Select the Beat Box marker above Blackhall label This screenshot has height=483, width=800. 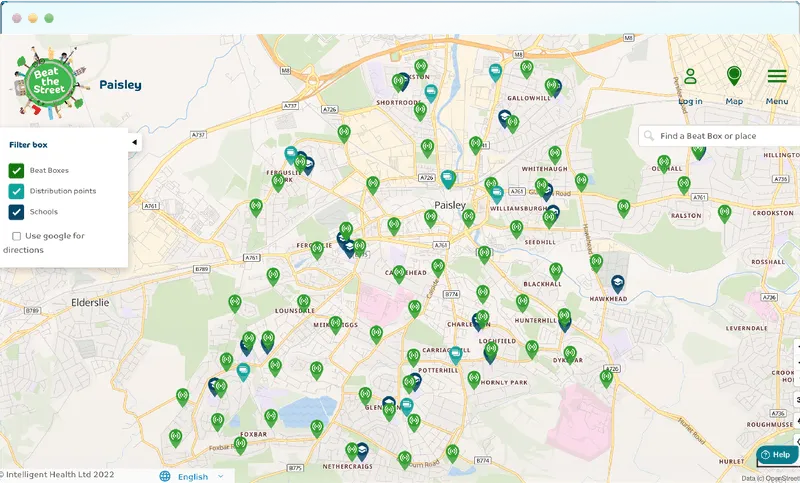pos(556,271)
